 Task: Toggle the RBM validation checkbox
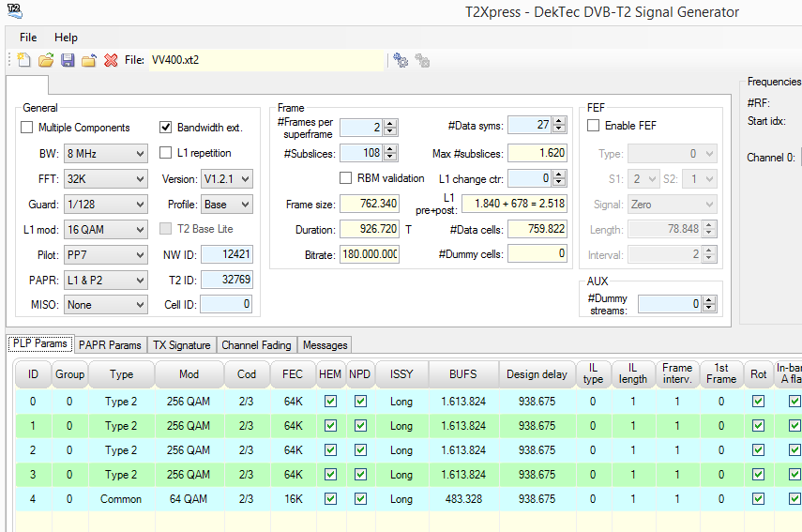pos(346,178)
